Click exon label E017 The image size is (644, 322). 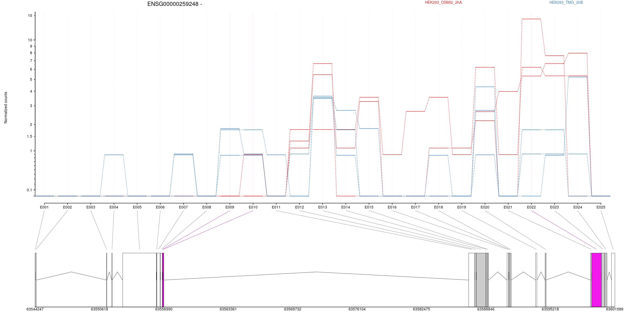[415, 207]
